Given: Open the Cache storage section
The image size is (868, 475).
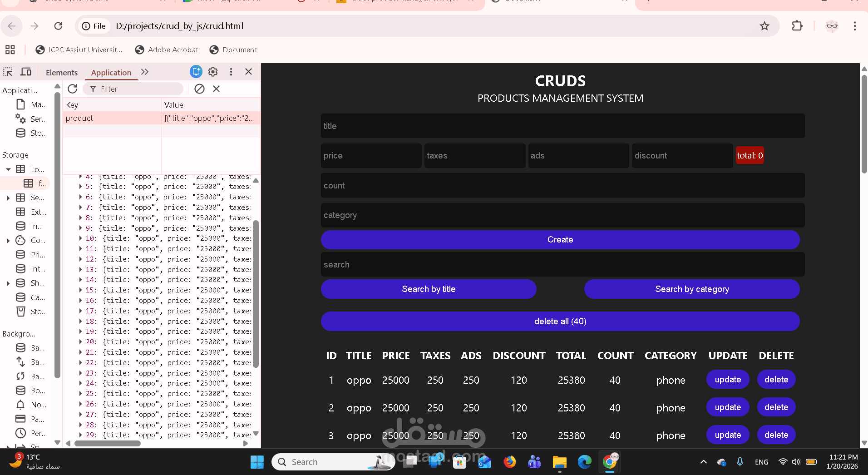Looking at the screenshot, I should [21, 297].
